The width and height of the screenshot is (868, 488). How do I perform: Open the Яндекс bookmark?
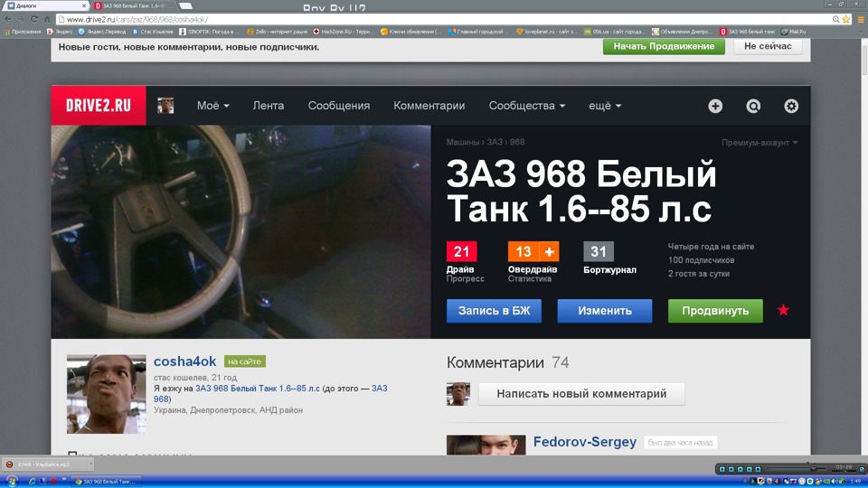click(x=60, y=32)
